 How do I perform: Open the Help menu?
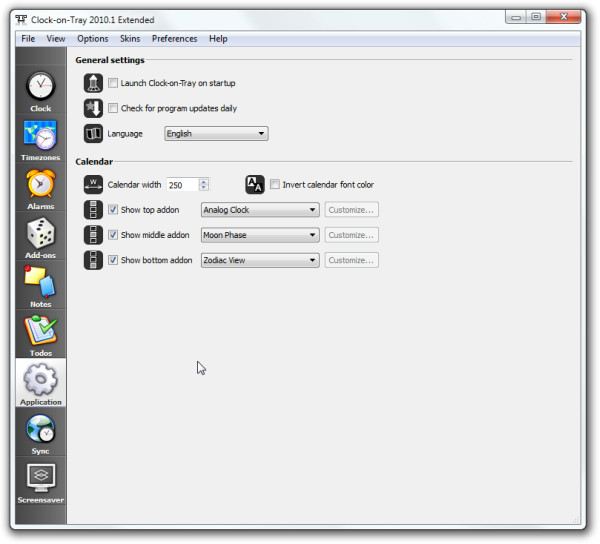(218, 39)
